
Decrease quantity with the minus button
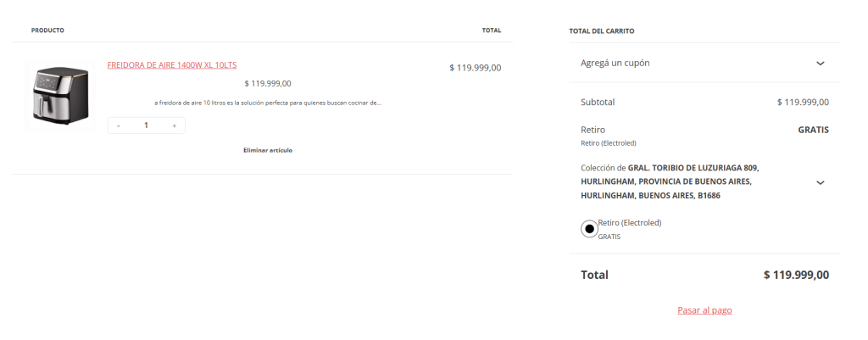(x=119, y=125)
